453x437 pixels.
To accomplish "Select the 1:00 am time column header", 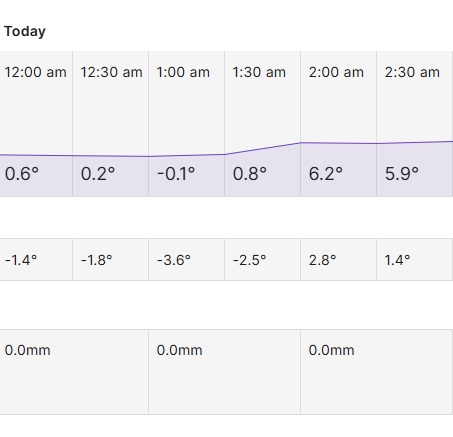I will (183, 72).
